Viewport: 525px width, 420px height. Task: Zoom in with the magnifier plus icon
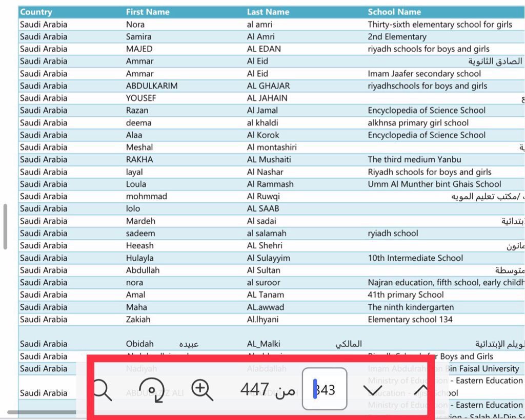point(202,390)
